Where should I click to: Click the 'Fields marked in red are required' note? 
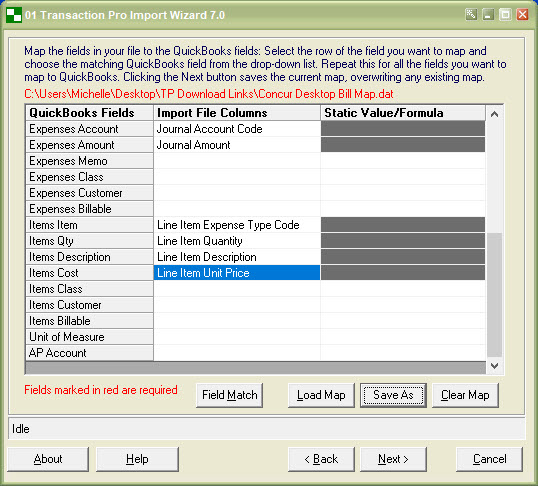click(101, 390)
